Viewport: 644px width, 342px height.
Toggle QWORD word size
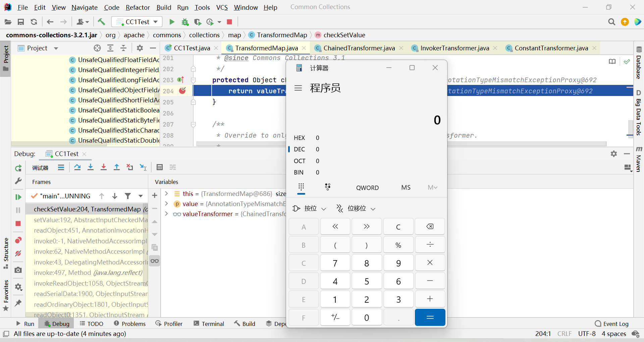[367, 188]
